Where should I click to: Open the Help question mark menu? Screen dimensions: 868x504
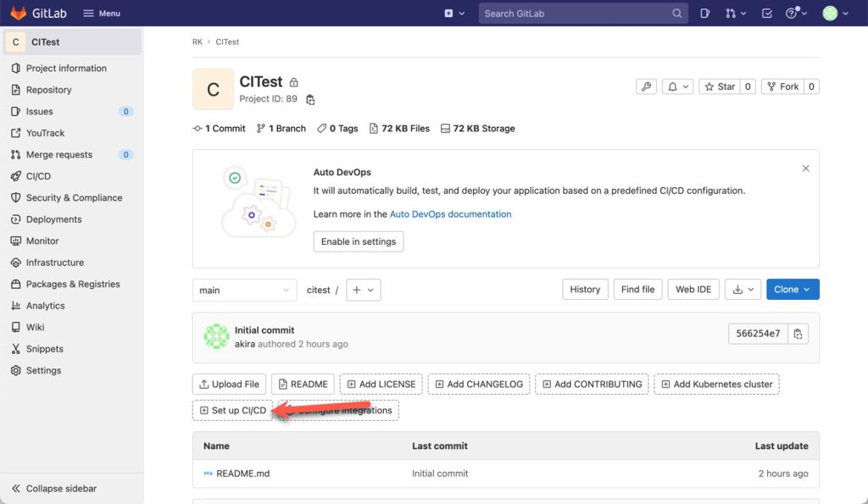(x=796, y=13)
